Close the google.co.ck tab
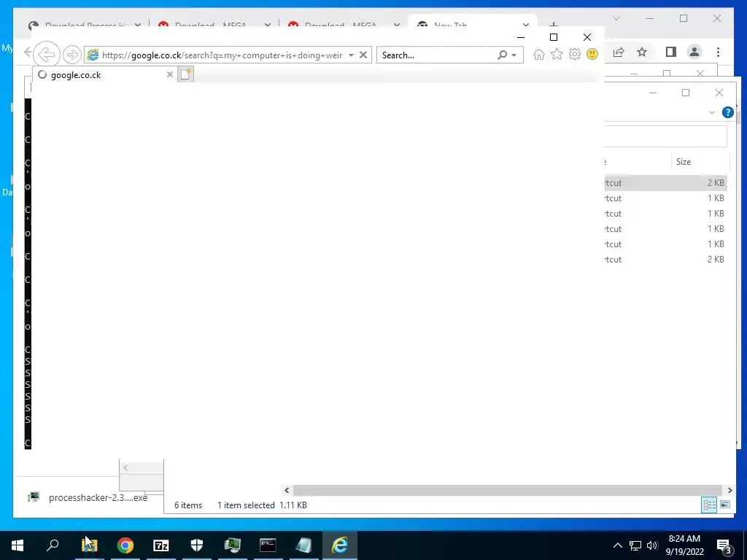Screen dimensions: 747x560 [x=169, y=74]
